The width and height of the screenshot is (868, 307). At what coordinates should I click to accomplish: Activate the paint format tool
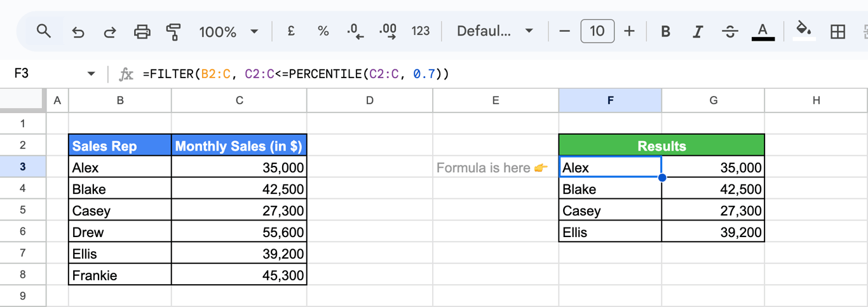pyautogui.click(x=173, y=32)
